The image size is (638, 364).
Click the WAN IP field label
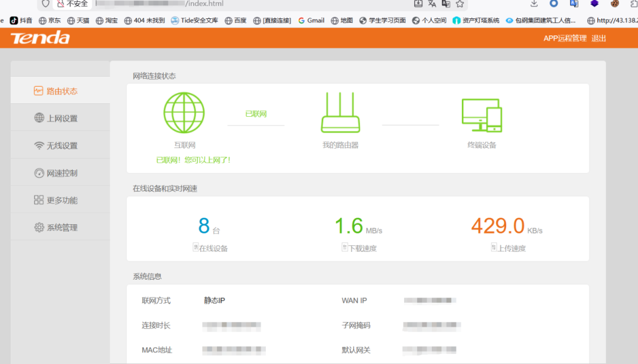click(354, 301)
